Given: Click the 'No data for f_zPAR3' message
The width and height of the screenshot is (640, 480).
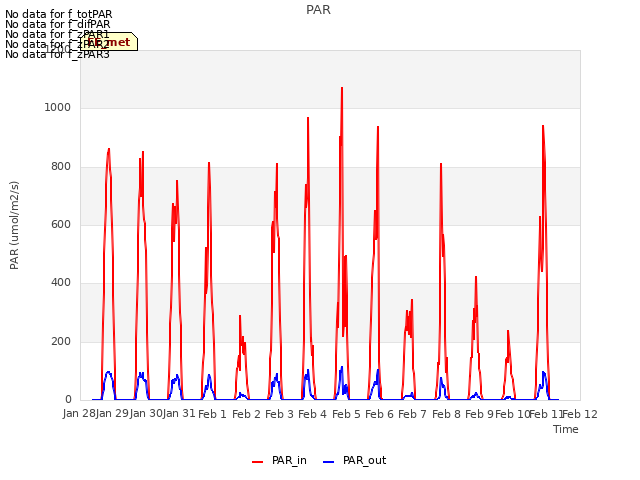Looking at the screenshot, I should point(57,54).
